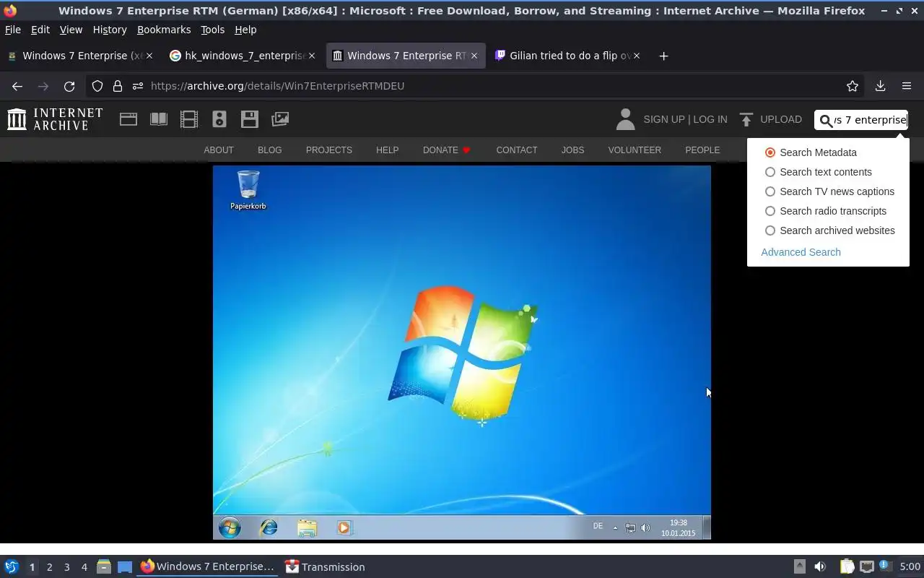Screen dimensions: 924x578
Task: Click the Start orb in the screenshot
Action: pyautogui.click(x=230, y=527)
